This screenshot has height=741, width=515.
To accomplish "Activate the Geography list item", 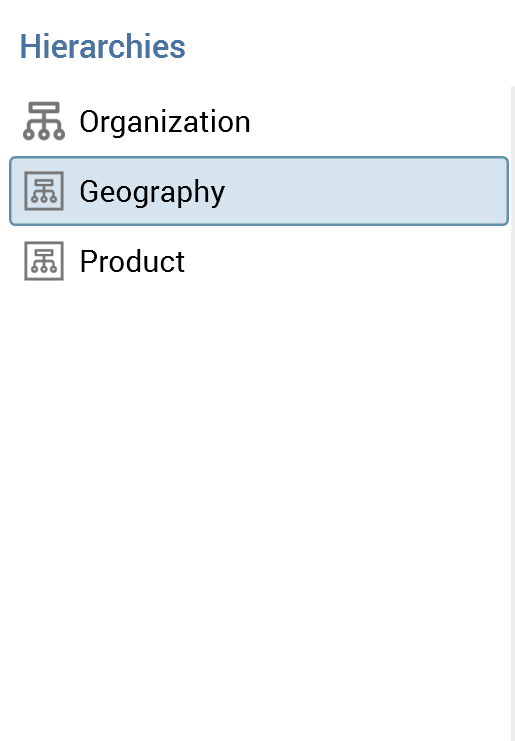I will pos(259,191).
